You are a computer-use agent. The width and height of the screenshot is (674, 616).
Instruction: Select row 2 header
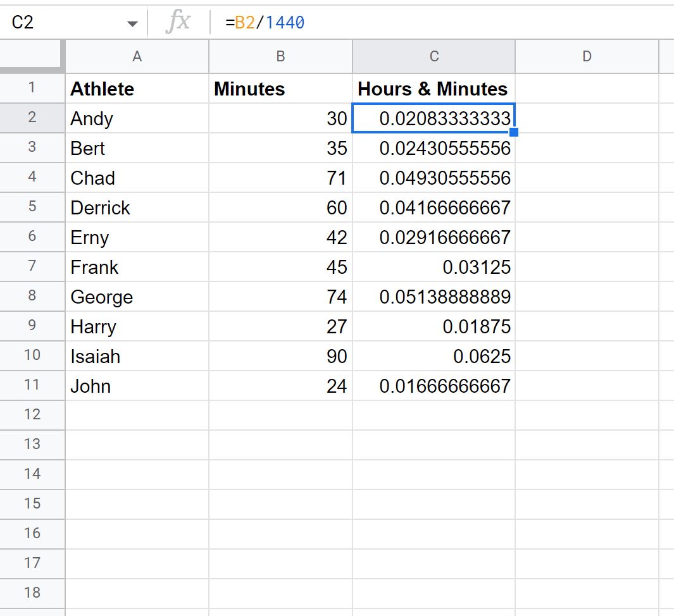pyautogui.click(x=32, y=117)
